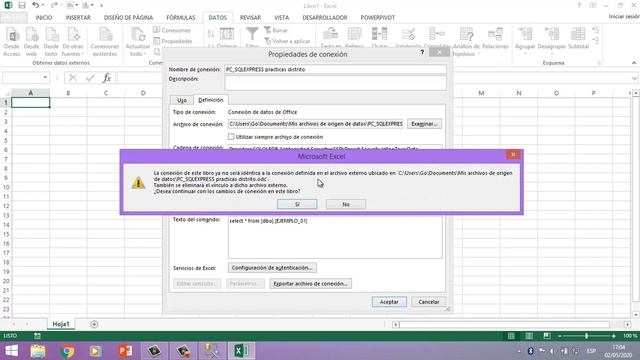The image size is (640, 360).
Task: Click Aceptar in Propiedades de conexión
Action: [389, 302]
